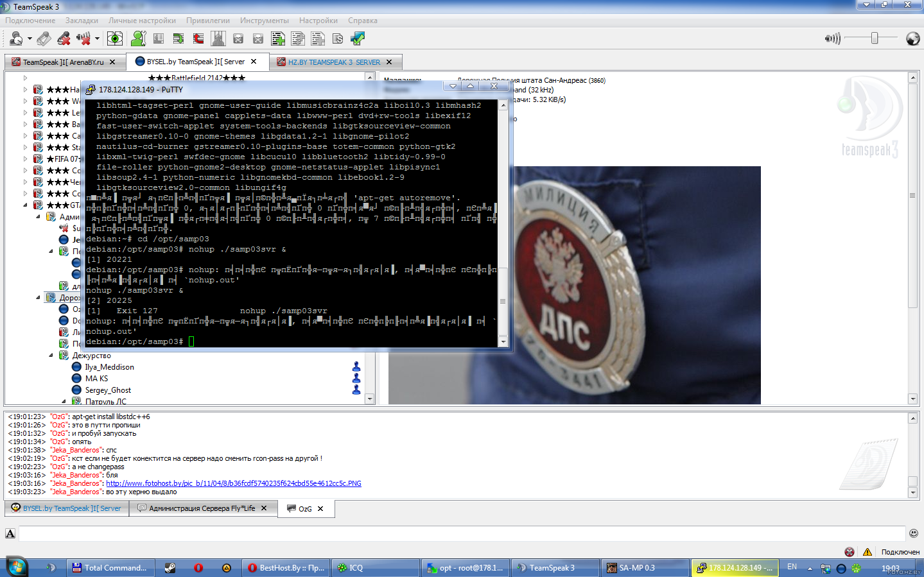The width and height of the screenshot is (924, 577).
Task: Click the checkmark monitor toolbar icon
Action: (x=358, y=39)
